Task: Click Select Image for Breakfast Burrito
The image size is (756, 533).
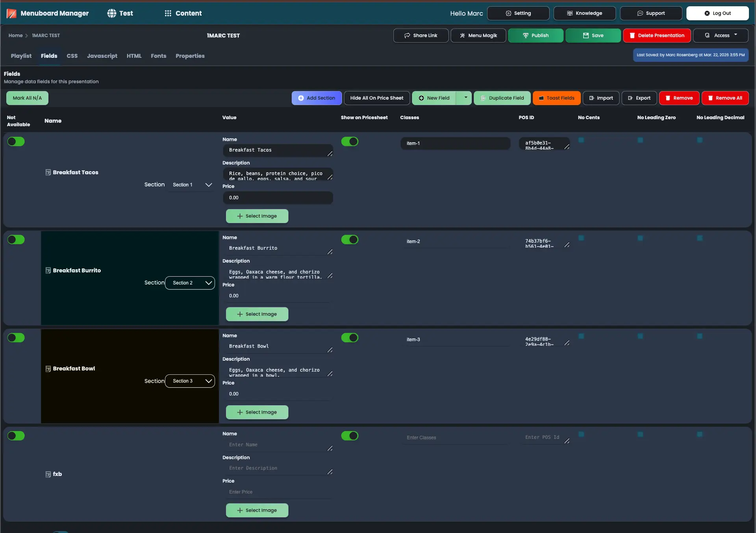Action: (257, 314)
